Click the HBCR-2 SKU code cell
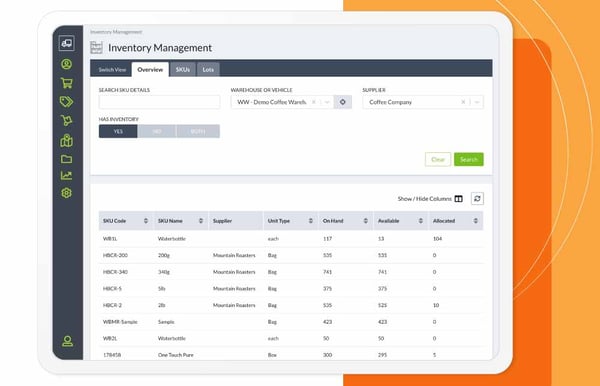The image size is (600, 386). (112, 305)
